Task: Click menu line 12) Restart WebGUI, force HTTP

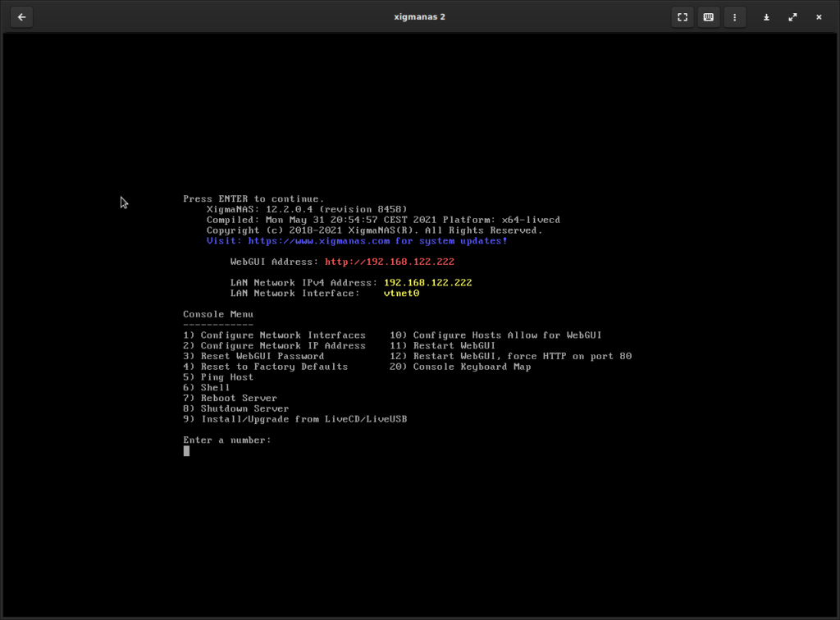Action: pos(510,356)
